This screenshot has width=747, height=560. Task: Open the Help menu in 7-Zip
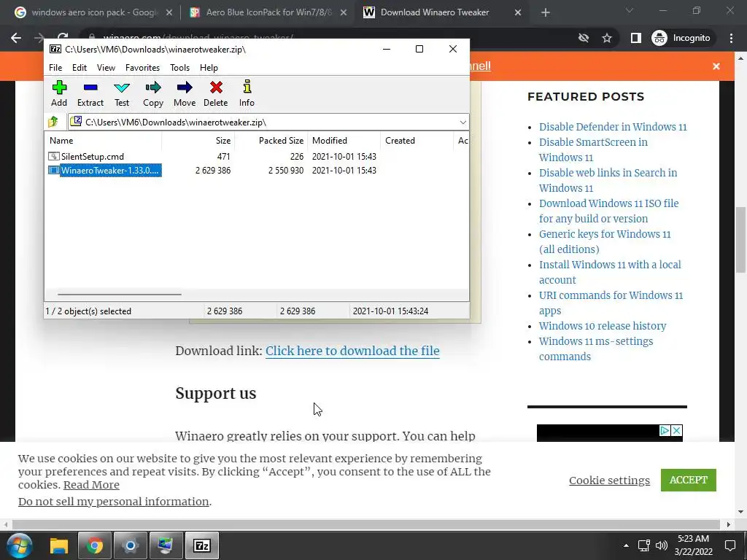coord(209,68)
